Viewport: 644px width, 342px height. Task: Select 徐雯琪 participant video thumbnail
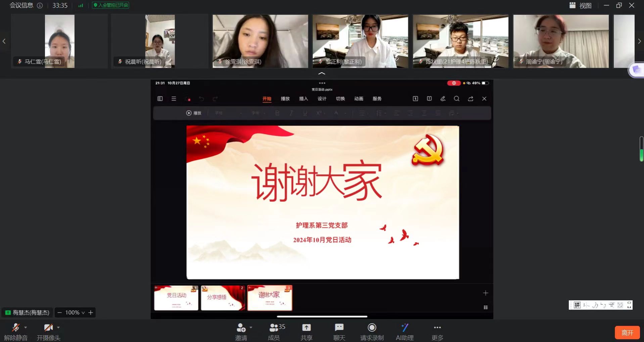click(260, 41)
